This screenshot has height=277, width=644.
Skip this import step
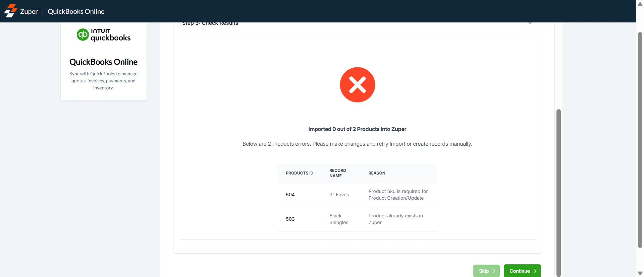tap(486, 271)
